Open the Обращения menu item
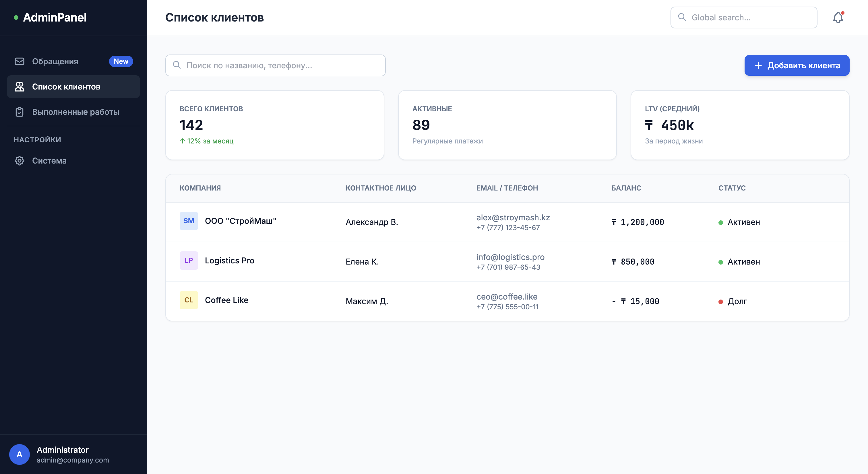This screenshot has width=868, height=474. pos(55,61)
